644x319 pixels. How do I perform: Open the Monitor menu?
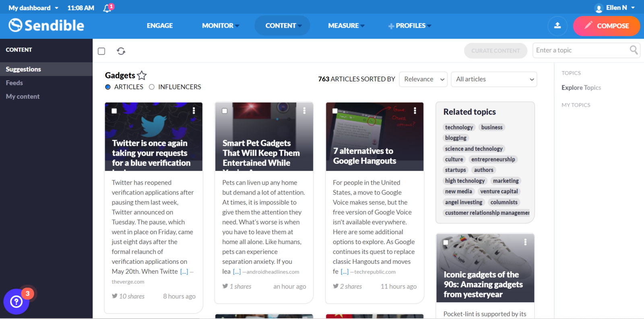(x=221, y=25)
